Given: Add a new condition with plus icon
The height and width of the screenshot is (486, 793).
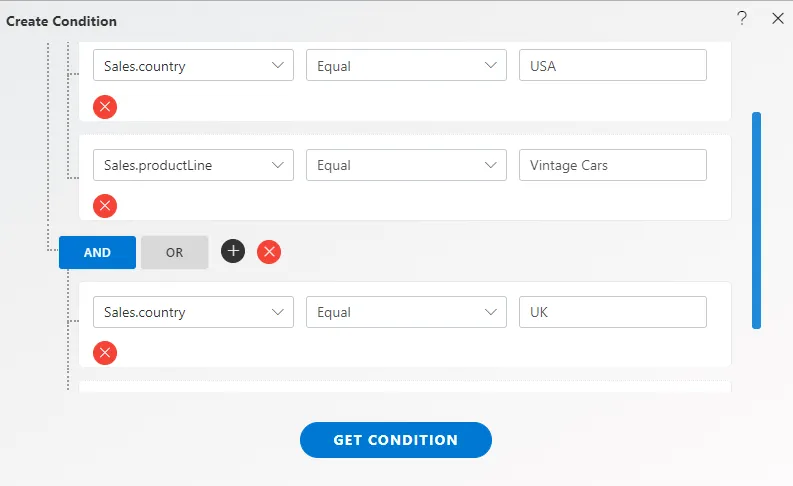Looking at the screenshot, I should [233, 251].
